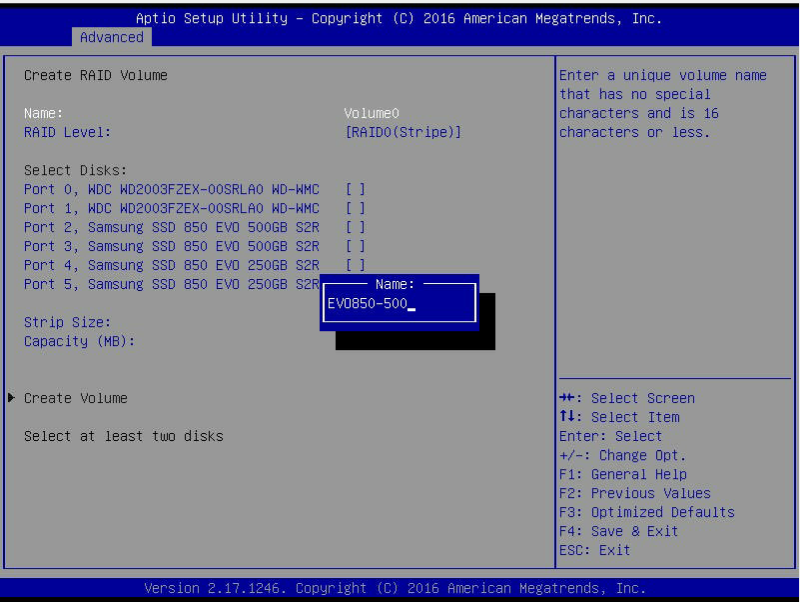The height and width of the screenshot is (602, 800).
Task: Select the Capacity (MB) option
Action: pos(79,341)
